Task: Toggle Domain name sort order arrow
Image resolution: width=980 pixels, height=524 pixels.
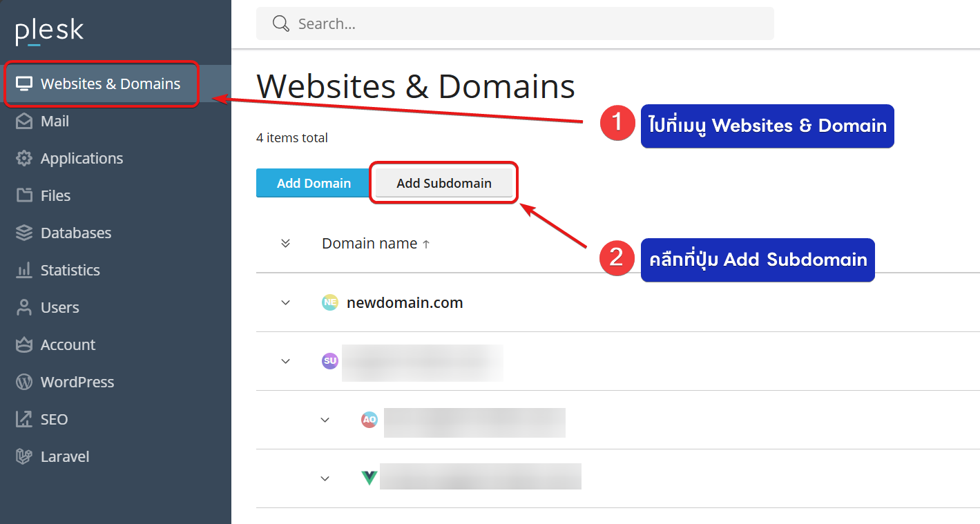Action: click(427, 243)
